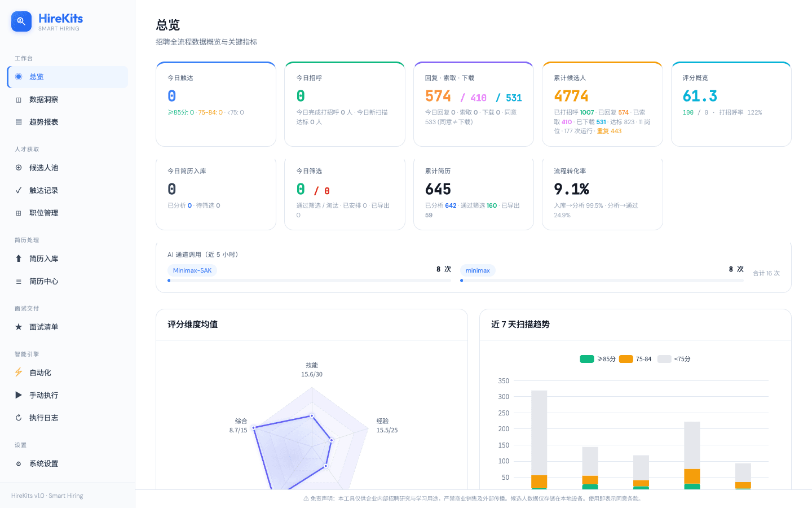812x508 pixels.
Task: Open 总览 in the sidebar
Action: (x=68, y=77)
